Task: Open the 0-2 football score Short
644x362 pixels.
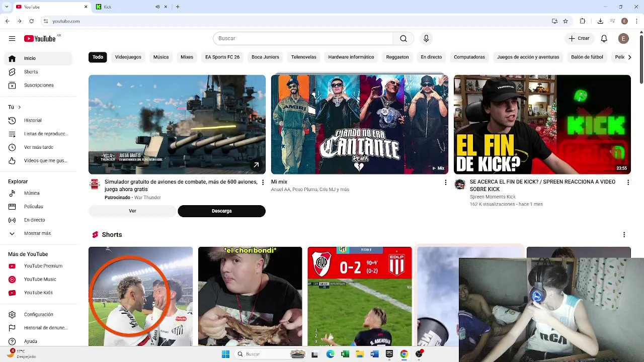Action: pos(360,296)
